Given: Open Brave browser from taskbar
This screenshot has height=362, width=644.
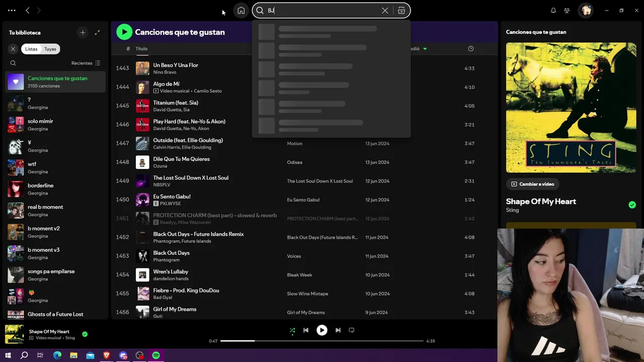Looking at the screenshot, I should (107, 355).
